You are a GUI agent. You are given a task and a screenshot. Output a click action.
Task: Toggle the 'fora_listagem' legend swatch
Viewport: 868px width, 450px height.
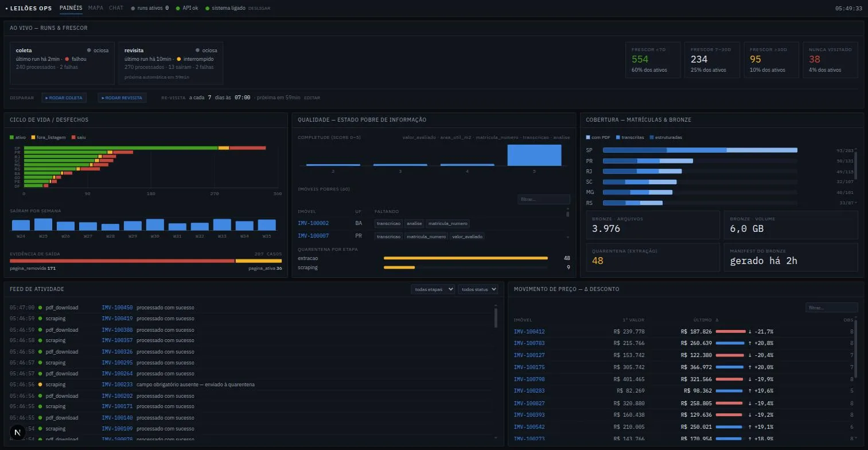[x=33, y=138]
